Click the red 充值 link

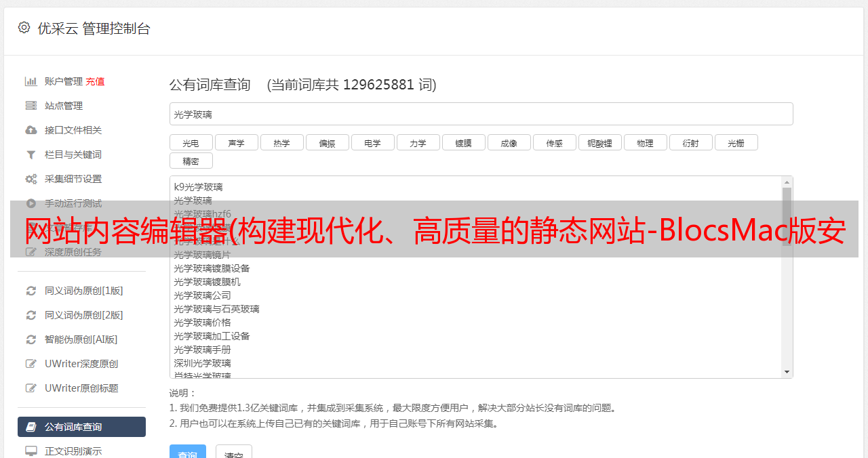point(95,81)
